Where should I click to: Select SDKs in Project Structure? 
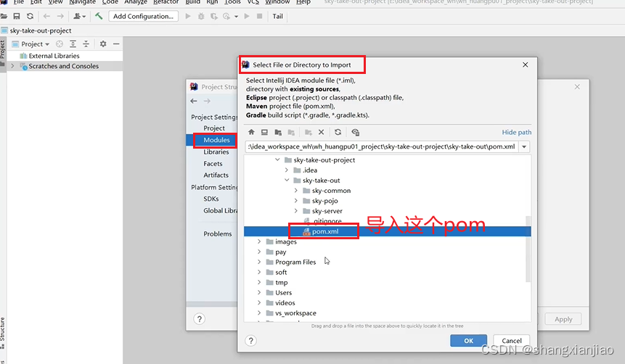click(211, 199)
